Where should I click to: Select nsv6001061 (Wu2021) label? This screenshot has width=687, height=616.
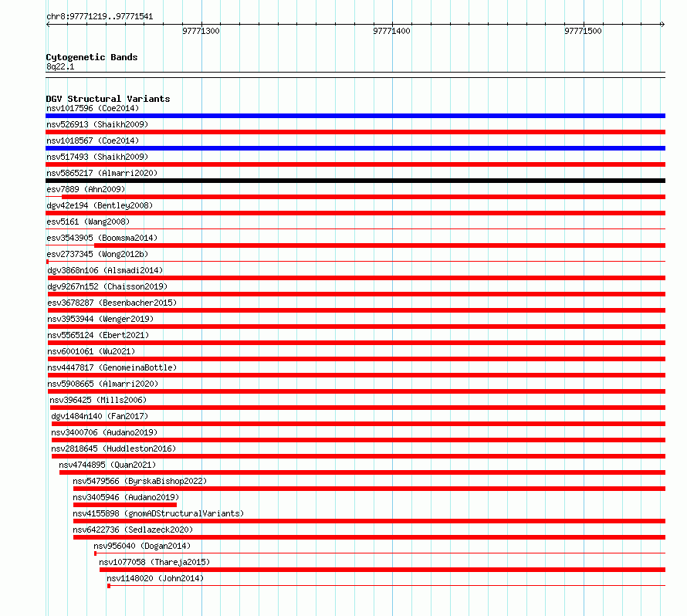91,351
